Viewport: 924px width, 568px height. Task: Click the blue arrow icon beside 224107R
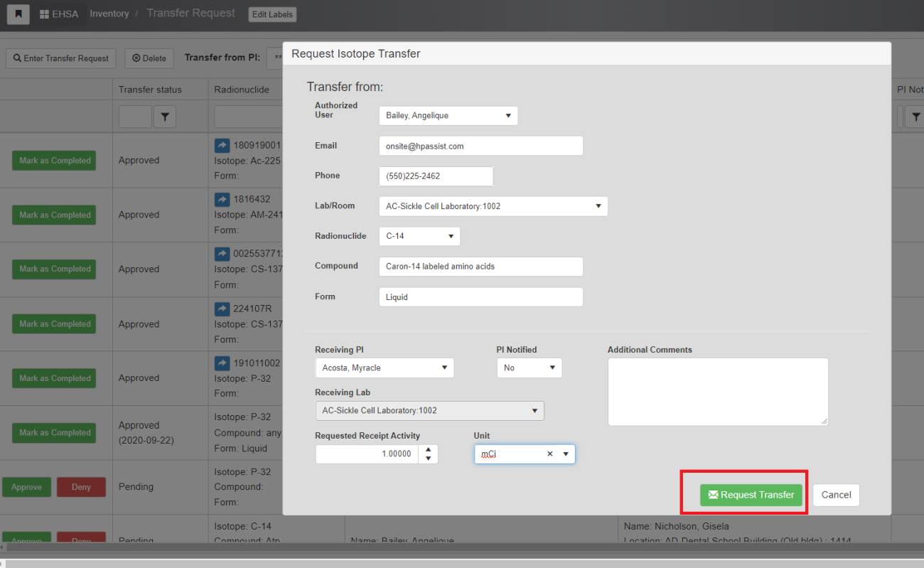[222, 309]
